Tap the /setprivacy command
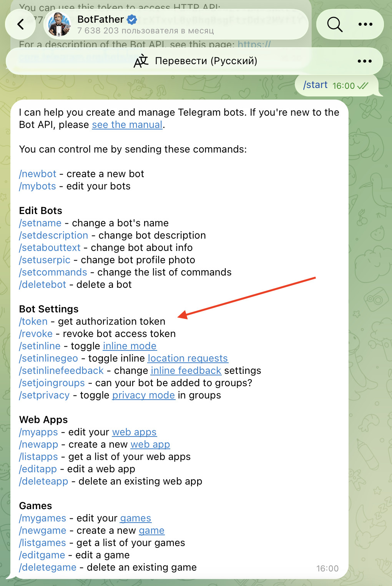392x586 pixels. point(44,395)
